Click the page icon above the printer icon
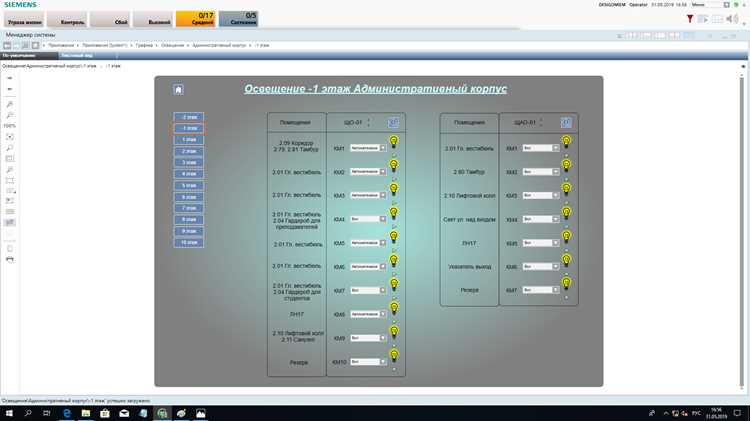 click(x=10, y=248)
